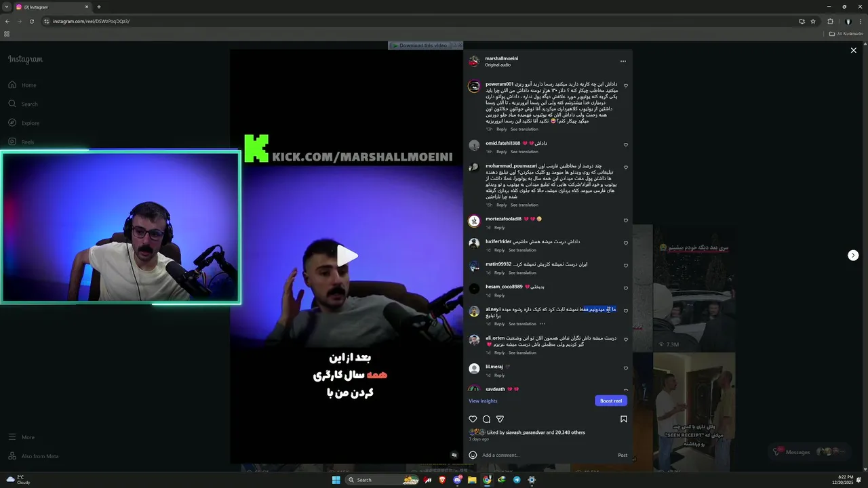Image resolution: width=868 pixels, height=488 pixels.
Task: Reply to ali_orten's comment
Action: pos(500,352)
